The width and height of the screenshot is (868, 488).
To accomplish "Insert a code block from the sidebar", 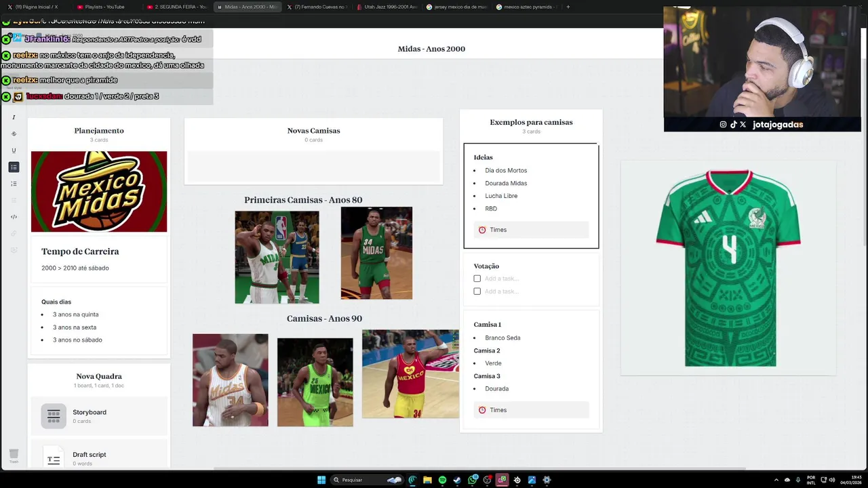I will (x=14, y=217).
